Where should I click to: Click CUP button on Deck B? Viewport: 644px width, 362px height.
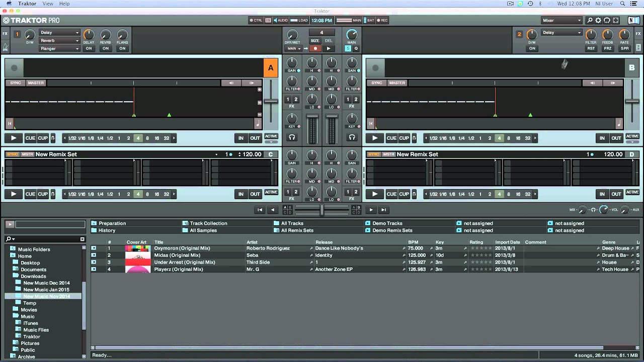click(404, 138)
